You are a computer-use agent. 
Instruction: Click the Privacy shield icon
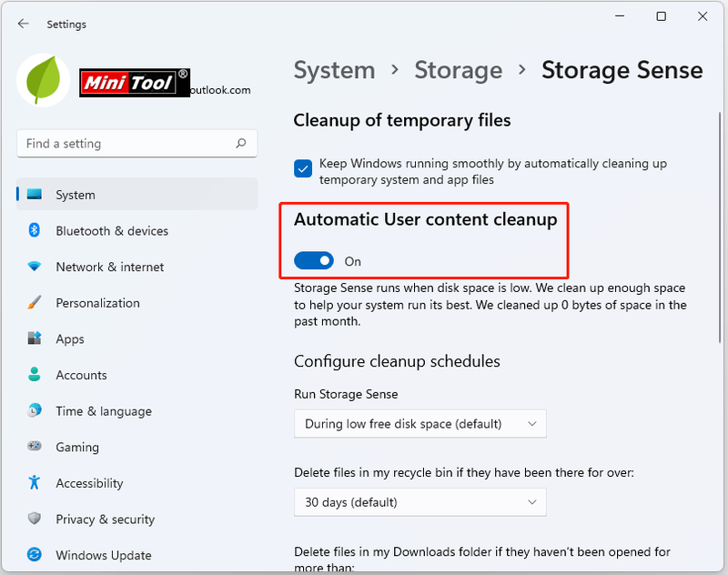35,519
